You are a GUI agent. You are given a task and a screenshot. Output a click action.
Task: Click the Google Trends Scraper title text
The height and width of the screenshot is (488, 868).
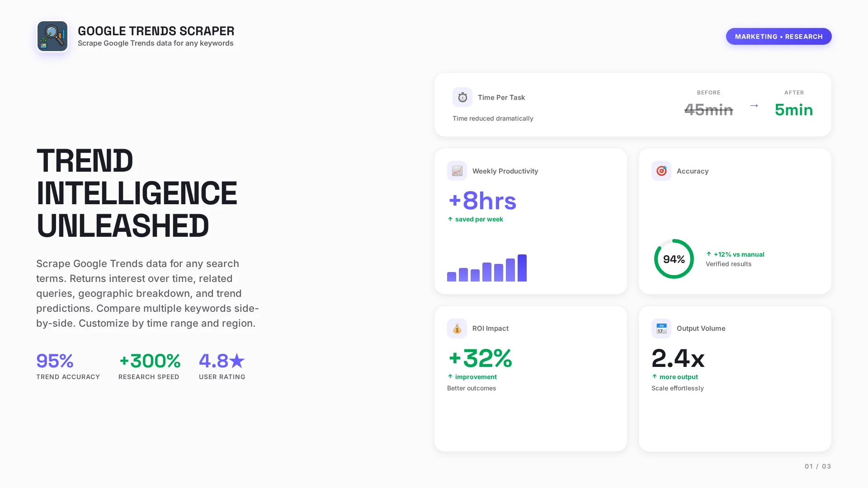[156, 31]
